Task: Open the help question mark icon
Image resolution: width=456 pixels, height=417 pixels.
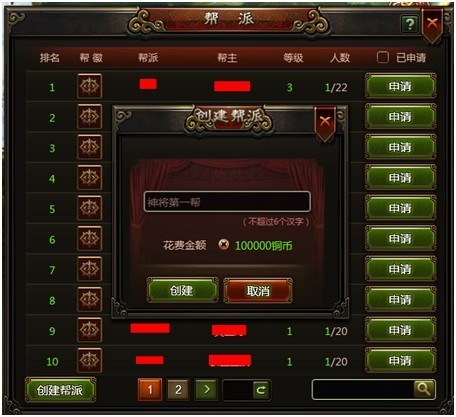Action: point(410,24)
